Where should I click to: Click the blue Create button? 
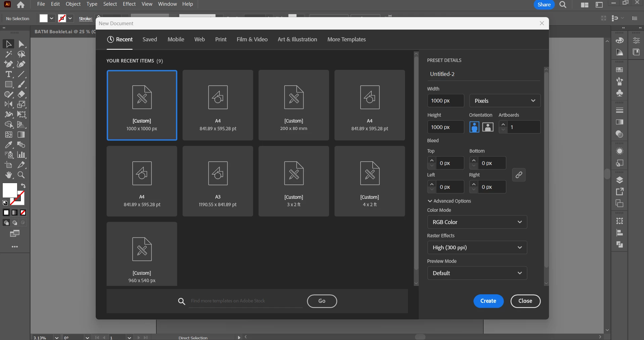click(489, 301)
